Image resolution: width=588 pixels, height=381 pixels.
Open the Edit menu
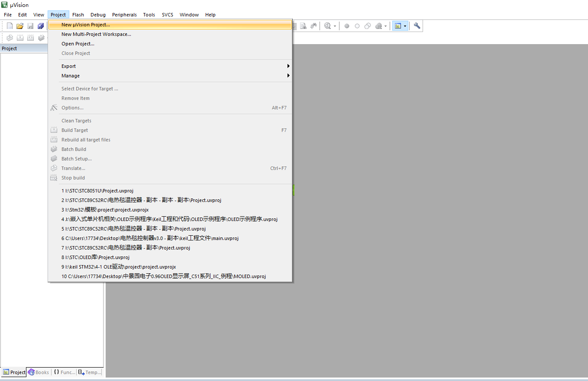[x=23, y=15]
